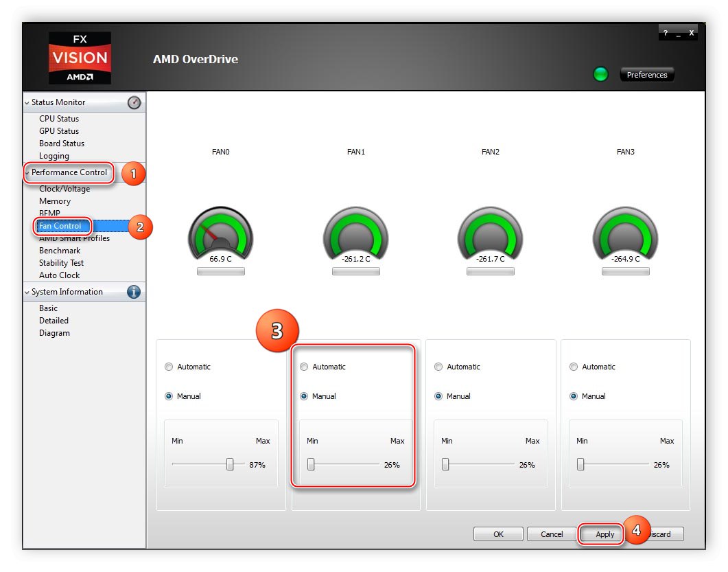Viewport: 728px width, 572px height.
Task: Open Benchmark page
Action: coord(60,251)
